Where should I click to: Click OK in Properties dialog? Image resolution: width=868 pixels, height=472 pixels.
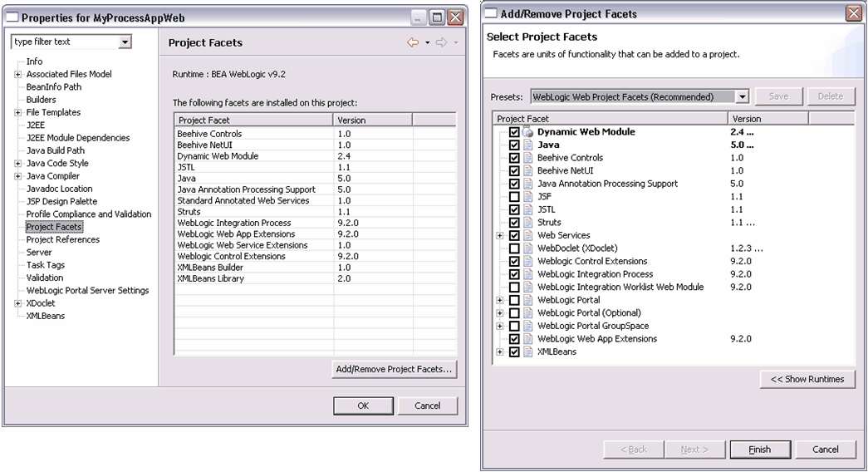click(363, 406)
